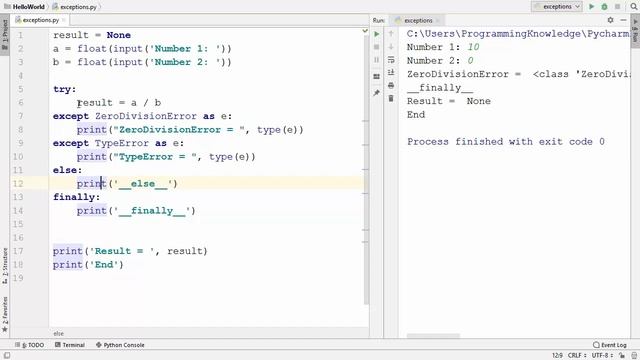Click the 4: Run sidebar tab on right
640x360 pixels.
coord(635,31)
